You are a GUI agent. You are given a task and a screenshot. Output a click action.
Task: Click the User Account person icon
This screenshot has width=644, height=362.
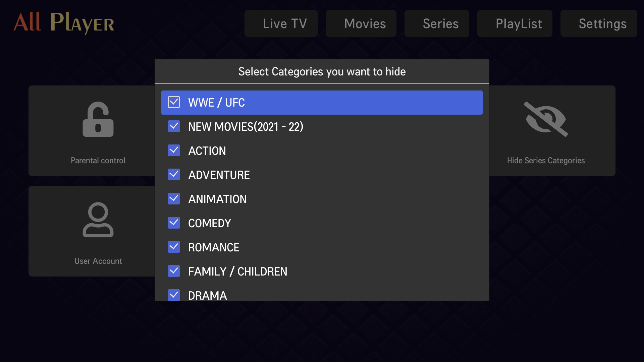click(98, 220)
